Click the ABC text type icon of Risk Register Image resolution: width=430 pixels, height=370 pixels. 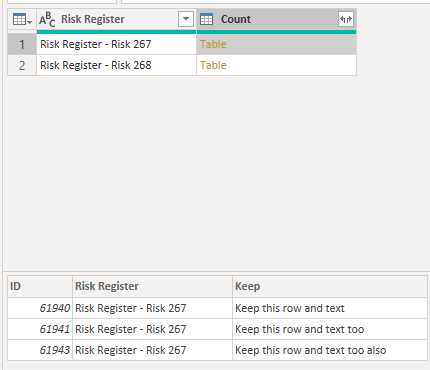[47, 19]
